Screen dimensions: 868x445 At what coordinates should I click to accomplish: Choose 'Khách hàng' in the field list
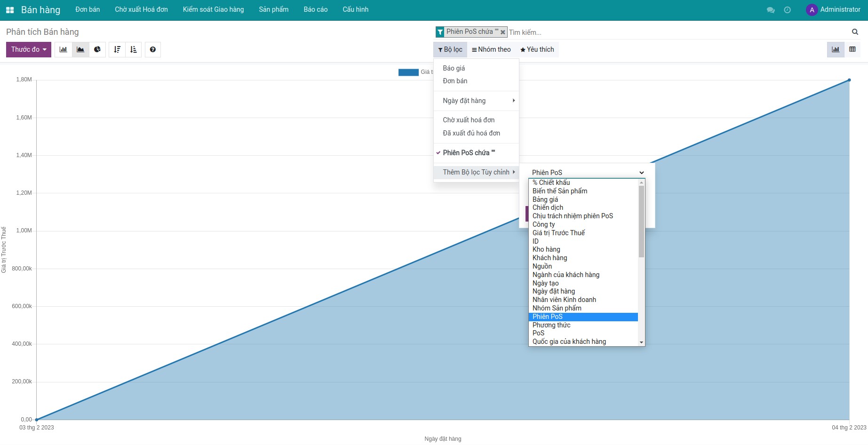click(x=549, y=258)
